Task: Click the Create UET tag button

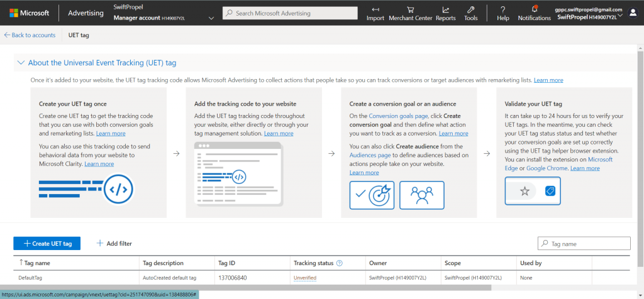Action: click(x=47, y=243)
